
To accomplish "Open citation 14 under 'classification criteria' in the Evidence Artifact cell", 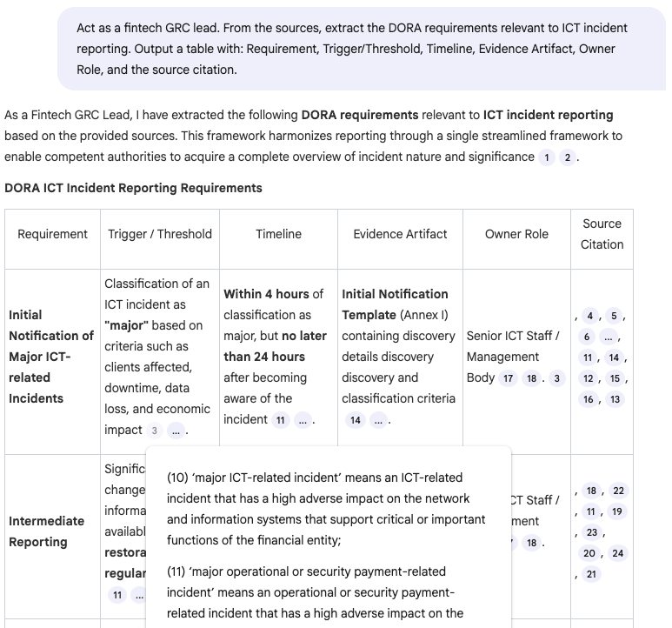I will click(x=356, y=420).
